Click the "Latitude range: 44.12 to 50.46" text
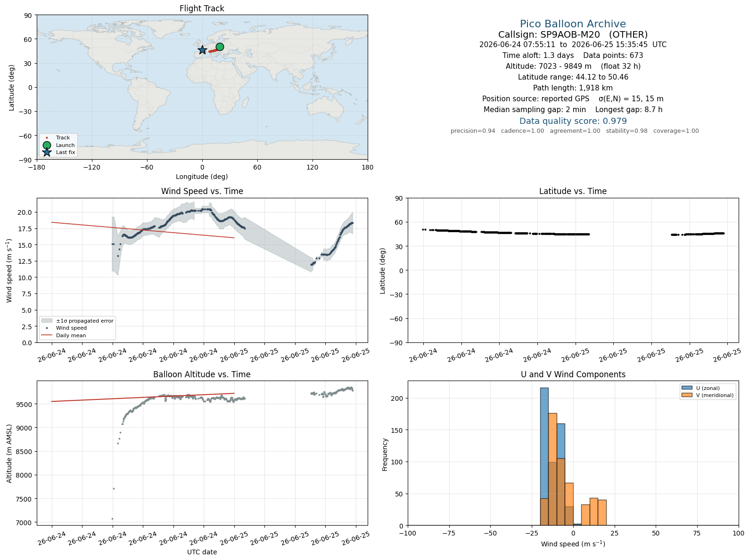 pos(573,77)
